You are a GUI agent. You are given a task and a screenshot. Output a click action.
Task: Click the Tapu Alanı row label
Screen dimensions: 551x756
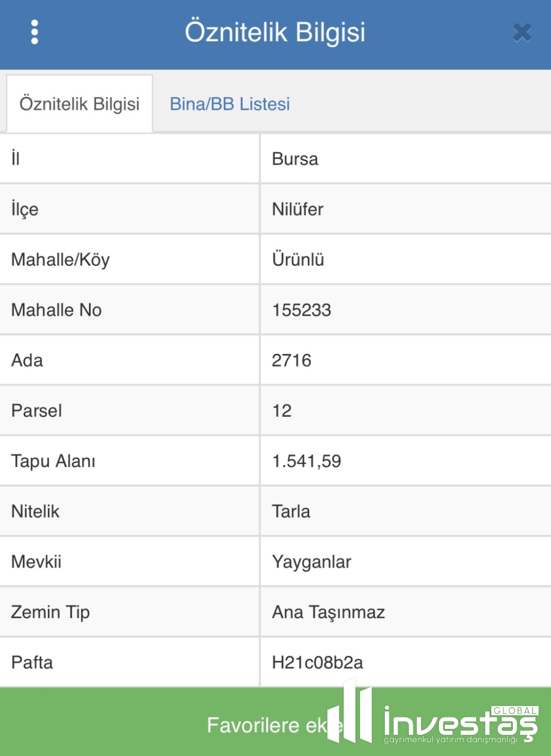[x=53, y=461]
